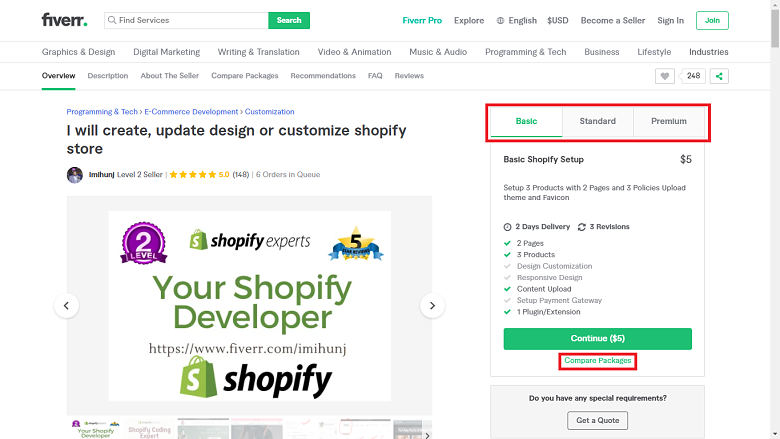
Task: Open Graphics & Design category menu
Action: pyautogui.click(x=78, y=52)
